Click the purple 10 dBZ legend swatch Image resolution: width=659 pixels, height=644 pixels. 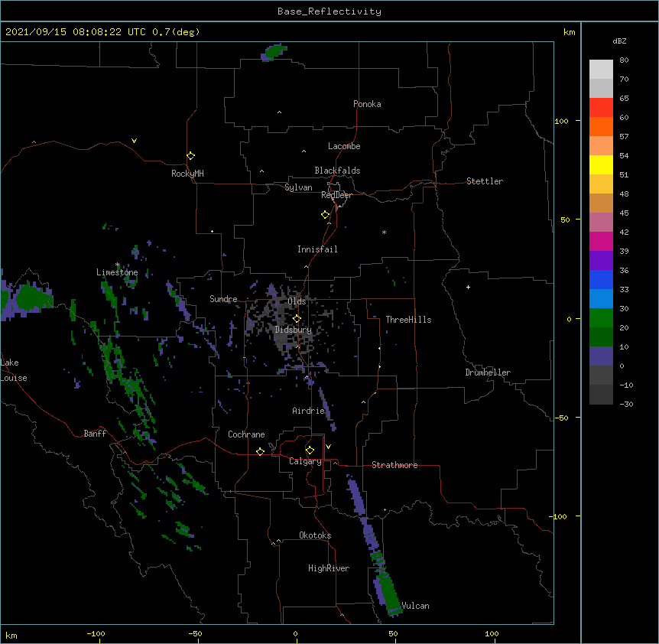tap(601, 356)
